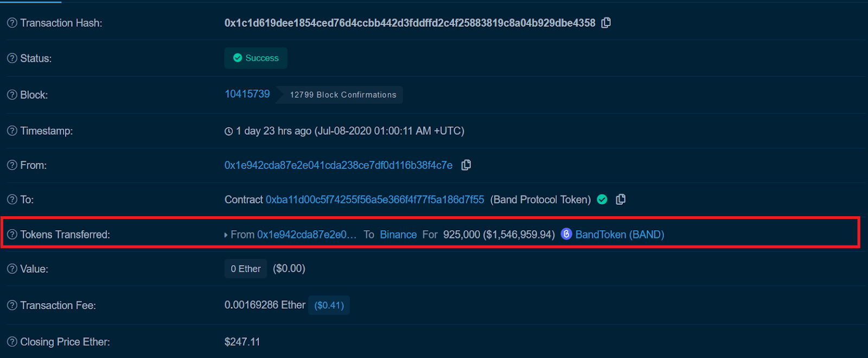Open truncated sender address in Tokens Transferred
Viewport: 868px width, 358px height.
[307, 235]
